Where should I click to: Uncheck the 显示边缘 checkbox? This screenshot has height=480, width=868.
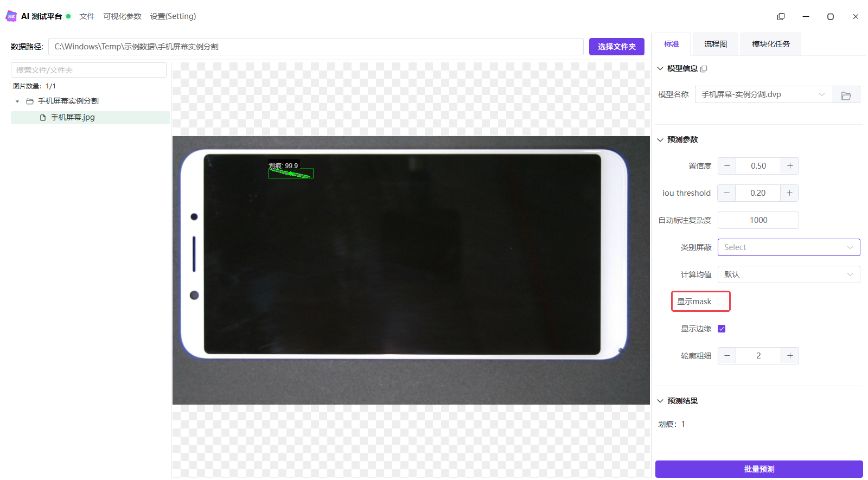point(722,329)
